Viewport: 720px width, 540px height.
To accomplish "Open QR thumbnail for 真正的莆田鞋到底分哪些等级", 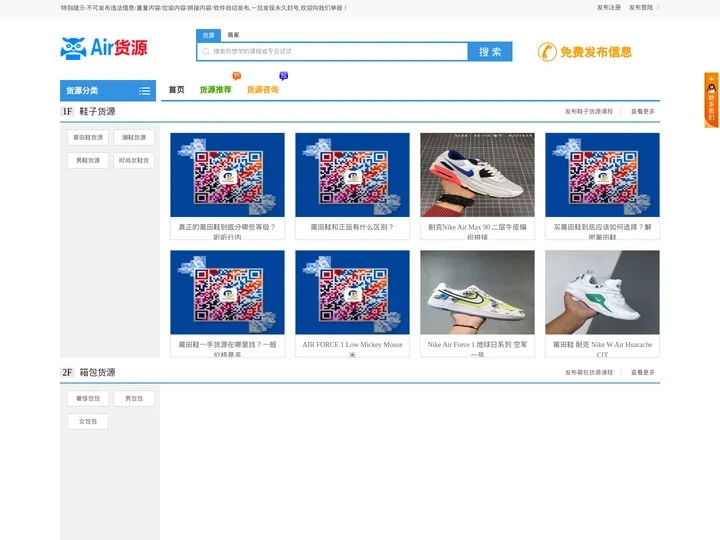I will tap(227, 175).
